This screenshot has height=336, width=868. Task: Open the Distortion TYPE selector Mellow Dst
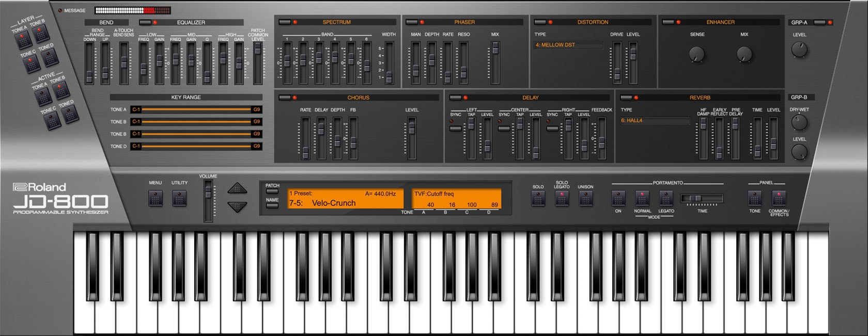pyautogui.click(x=568, y=45)
